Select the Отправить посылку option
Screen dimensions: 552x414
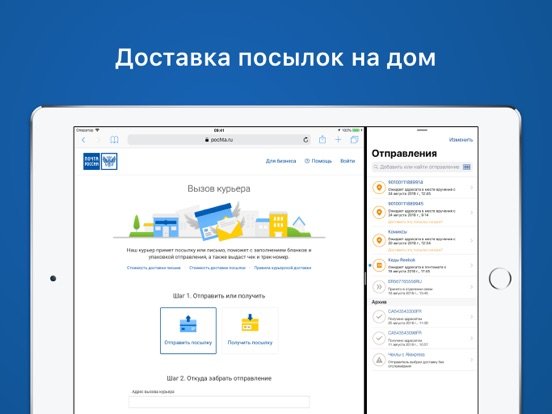(x=188, y=330)
